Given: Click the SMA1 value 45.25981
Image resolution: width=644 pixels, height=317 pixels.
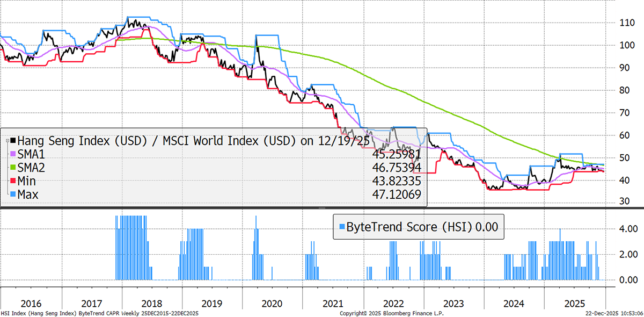Looking at the screenshot, I should pos(397,154).
